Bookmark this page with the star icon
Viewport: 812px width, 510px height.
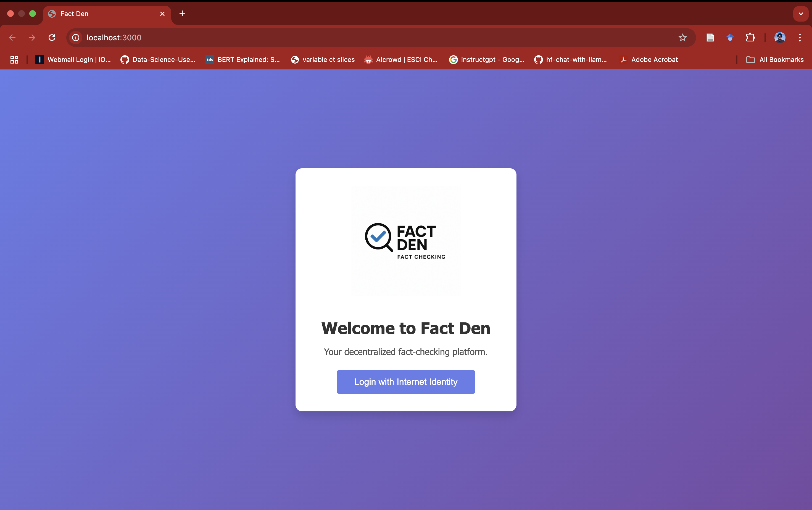682,38
